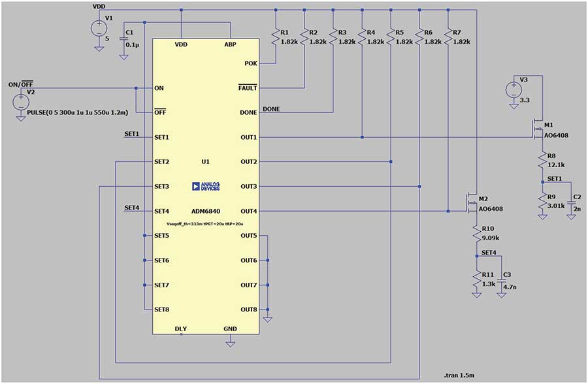Click the 4.7n value of C3
The image size is (588, 384).
coord(510,287)
